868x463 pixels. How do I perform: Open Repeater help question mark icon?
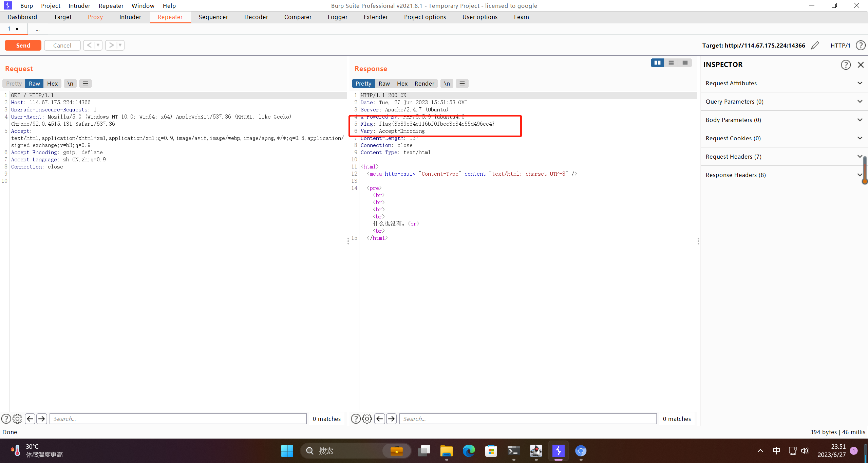(x=860, y=46)
